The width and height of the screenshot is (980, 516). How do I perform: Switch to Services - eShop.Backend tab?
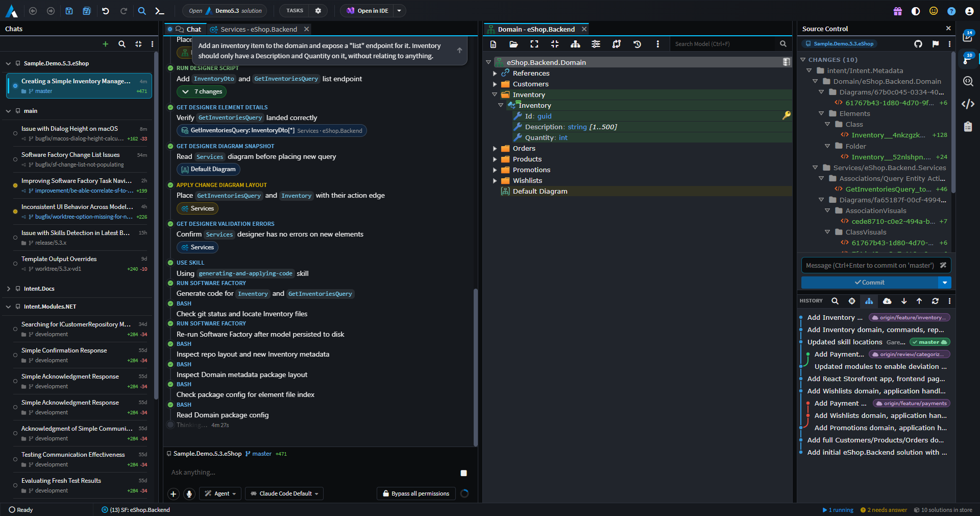tap(259, 30)
